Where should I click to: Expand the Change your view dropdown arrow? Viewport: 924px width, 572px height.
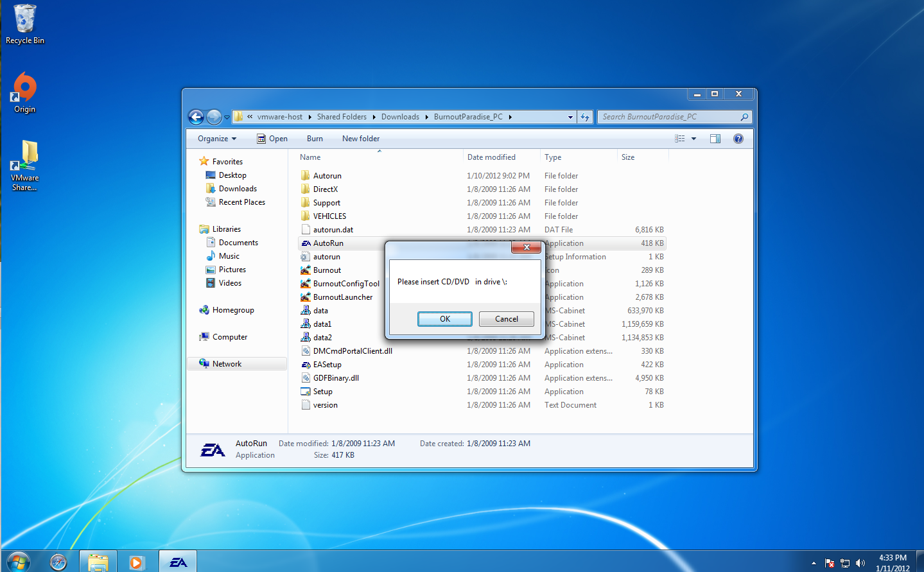693,139
